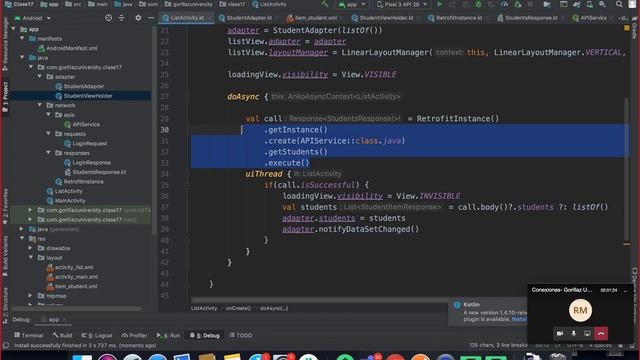Collapse the network package
640x360 pixels.
(40, 105)
